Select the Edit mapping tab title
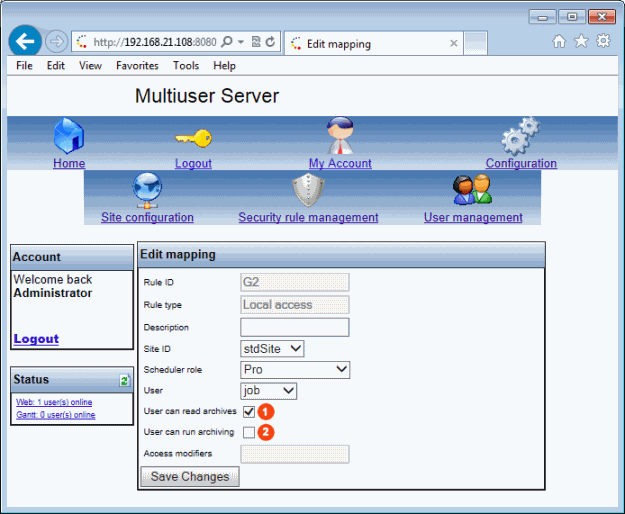The height and width of the screenshot is (514, 625). (x=339, y=44)
